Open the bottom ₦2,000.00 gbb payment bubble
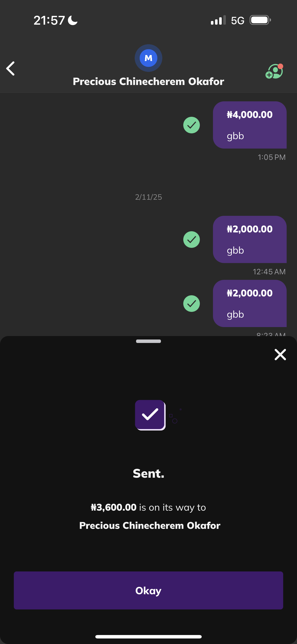 click(x=250, y=304)
